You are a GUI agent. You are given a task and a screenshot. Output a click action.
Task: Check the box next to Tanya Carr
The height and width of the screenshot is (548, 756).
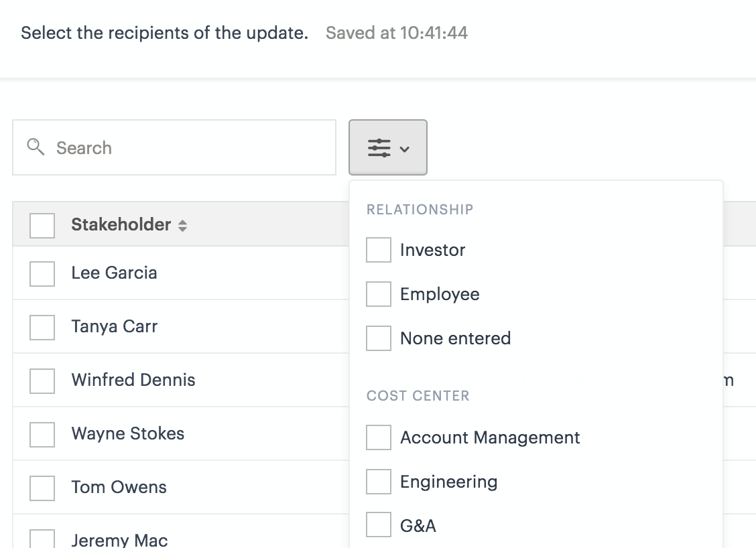pos(42,327)
